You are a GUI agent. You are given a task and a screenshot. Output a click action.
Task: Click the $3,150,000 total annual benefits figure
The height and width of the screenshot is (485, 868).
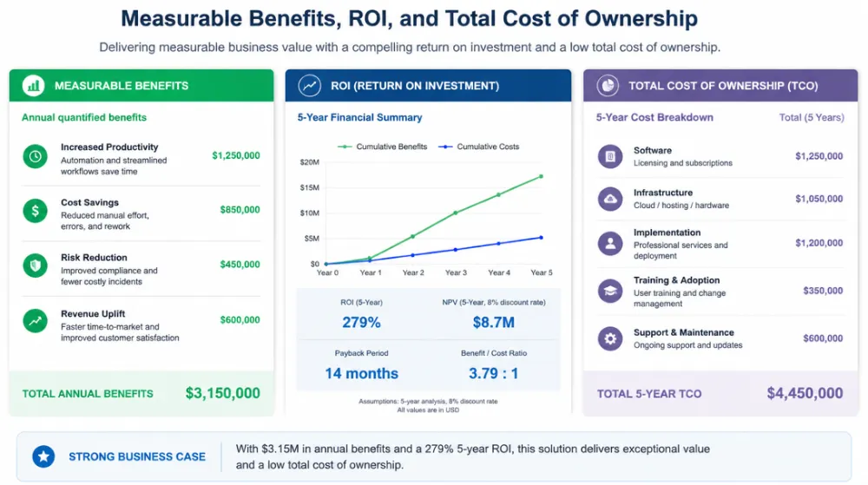click(222, 393)
